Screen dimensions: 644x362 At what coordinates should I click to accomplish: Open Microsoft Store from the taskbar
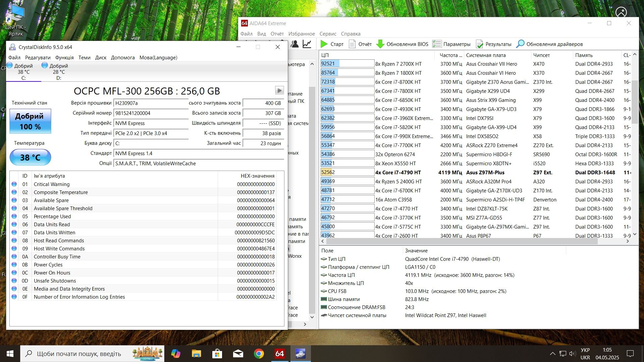pyautogui.click(x=217, y=354)
